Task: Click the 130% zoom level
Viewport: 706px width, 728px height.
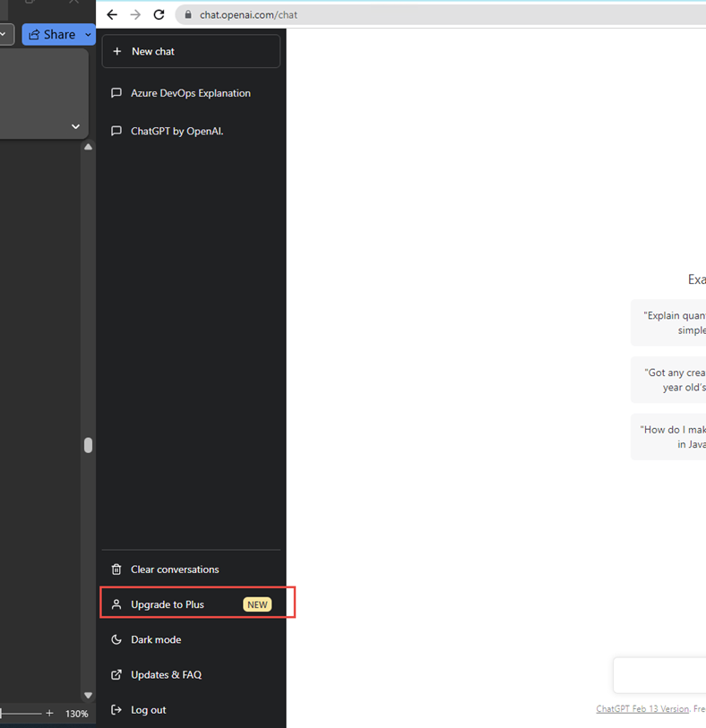Action: click(77, 714)
